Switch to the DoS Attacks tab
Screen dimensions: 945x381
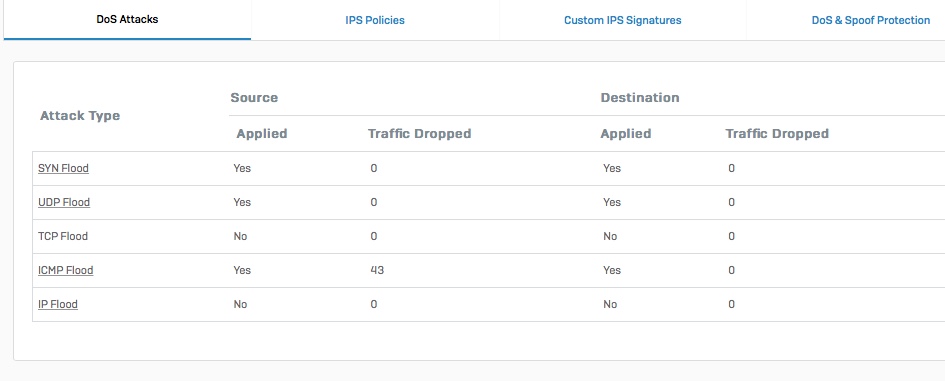(x=127, y=19)
